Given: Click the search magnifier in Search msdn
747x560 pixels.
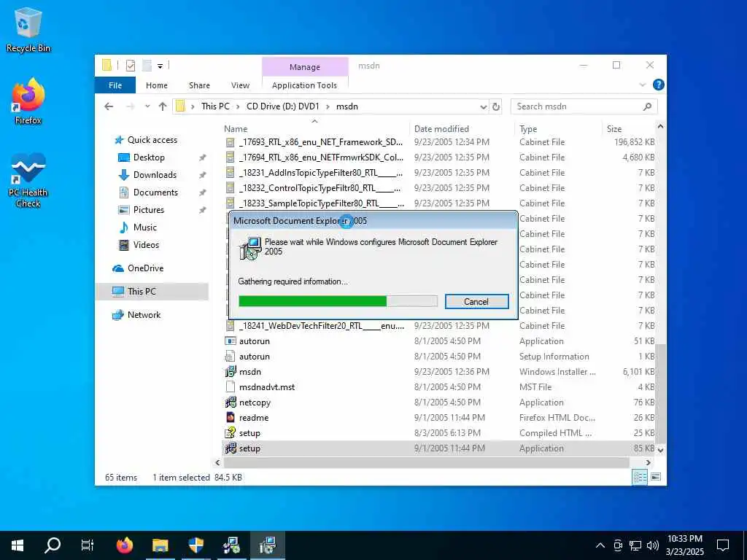Looking at the screenshot, I should (647, 106).
